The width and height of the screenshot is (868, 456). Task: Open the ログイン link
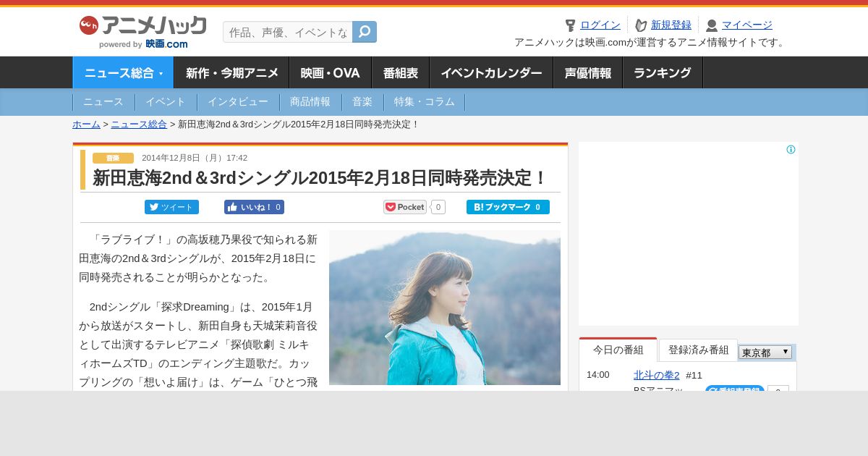click(600, 25)
